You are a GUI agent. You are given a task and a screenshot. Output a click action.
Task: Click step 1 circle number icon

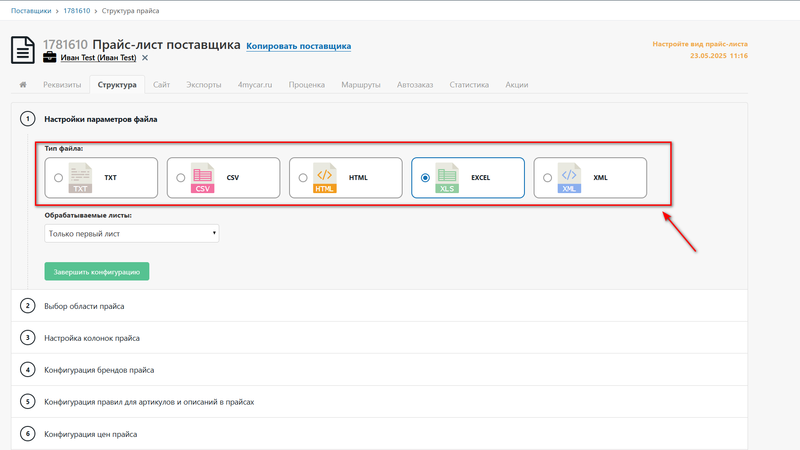click(x=28, y=119)
